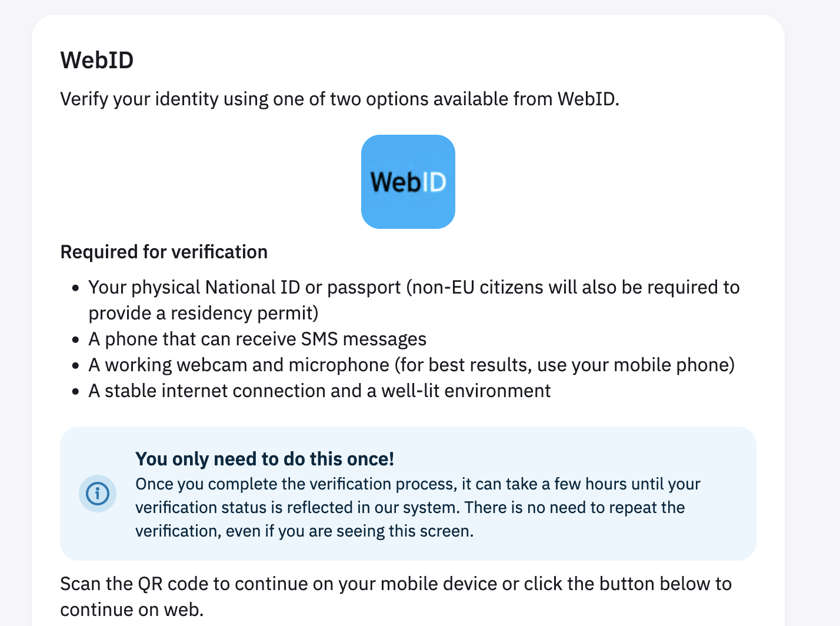Screen dimensions: 840x626
Task: Click the WebID page heading
Action: point(97,60)
